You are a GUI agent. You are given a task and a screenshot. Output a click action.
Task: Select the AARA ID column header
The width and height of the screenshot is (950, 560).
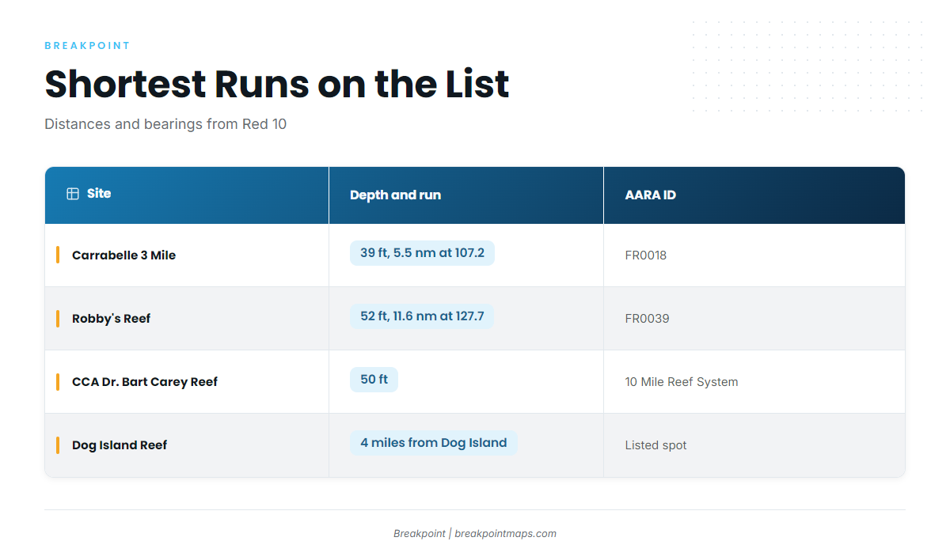[x=754, y=195]
